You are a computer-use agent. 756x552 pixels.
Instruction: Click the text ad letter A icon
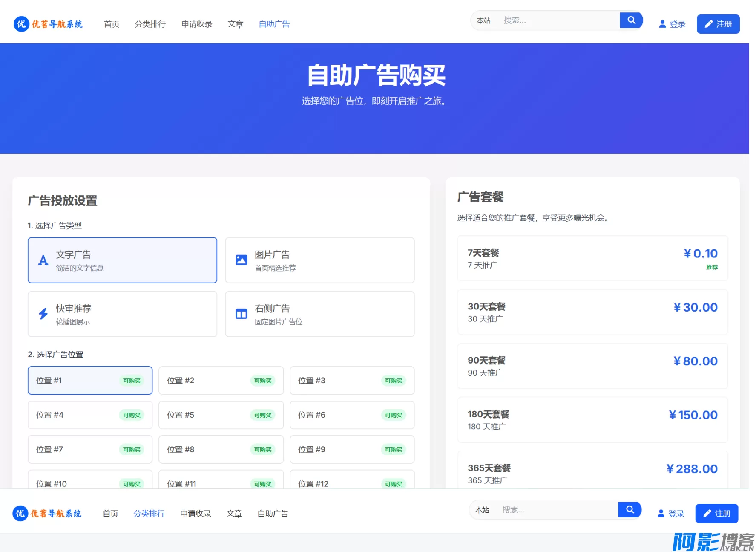coord(43,260)
